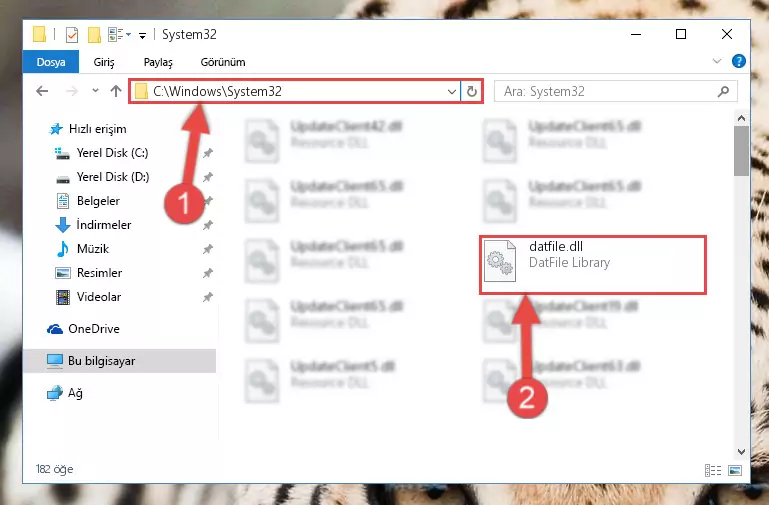
Task: Toggle the pin next to Müzik
Action: point(208,249)
